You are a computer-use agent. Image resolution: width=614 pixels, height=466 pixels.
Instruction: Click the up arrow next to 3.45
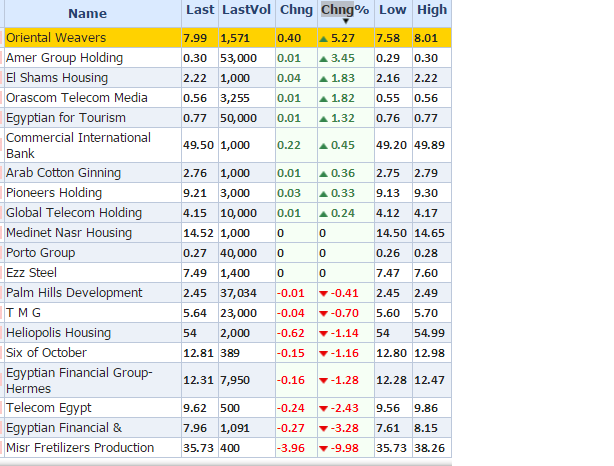click(323, 59)
